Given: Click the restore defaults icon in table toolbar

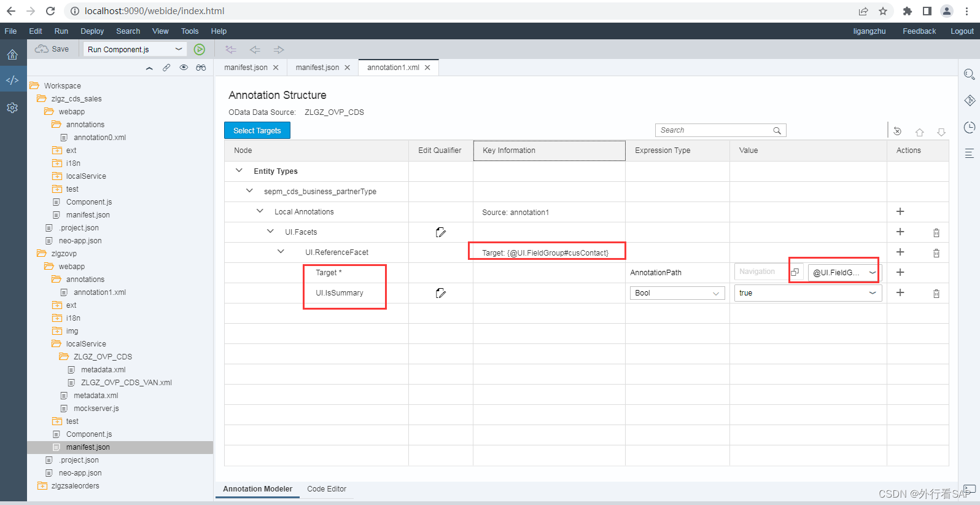Looking at the screenshot, I should pos(897,131).
